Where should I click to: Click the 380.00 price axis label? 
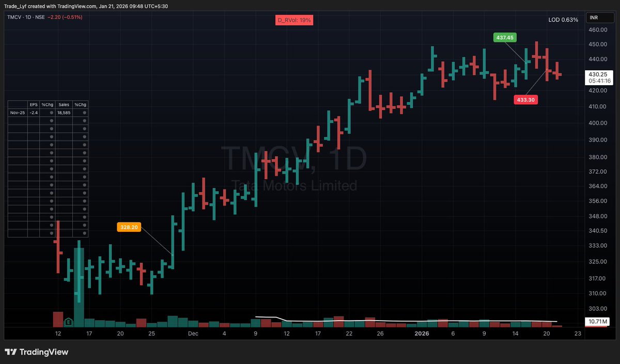(597, 157)
